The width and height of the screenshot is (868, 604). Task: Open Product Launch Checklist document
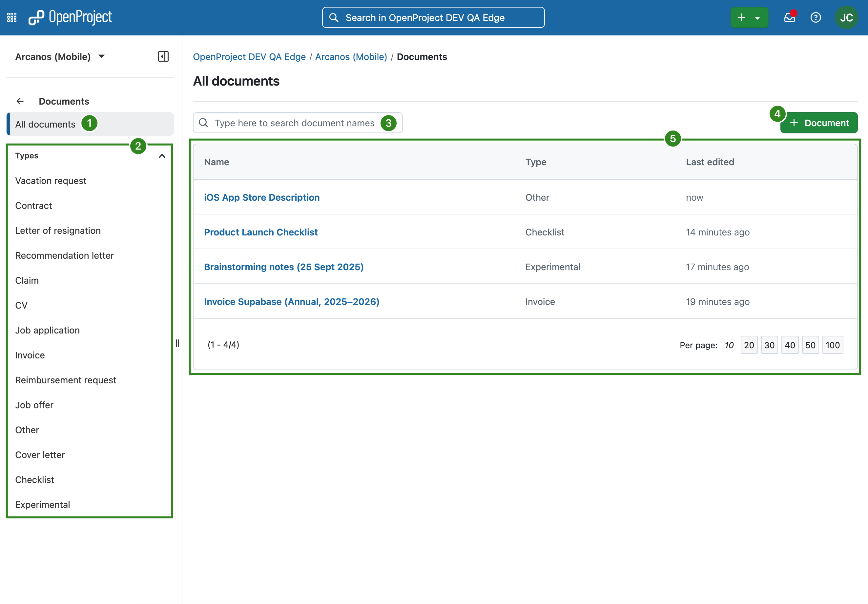pos(260,232)
